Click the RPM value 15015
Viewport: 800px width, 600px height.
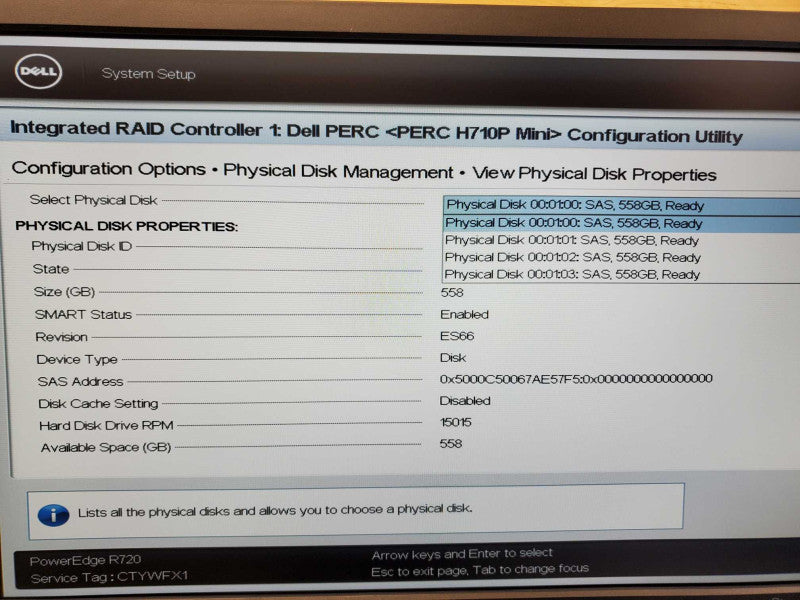456,422
